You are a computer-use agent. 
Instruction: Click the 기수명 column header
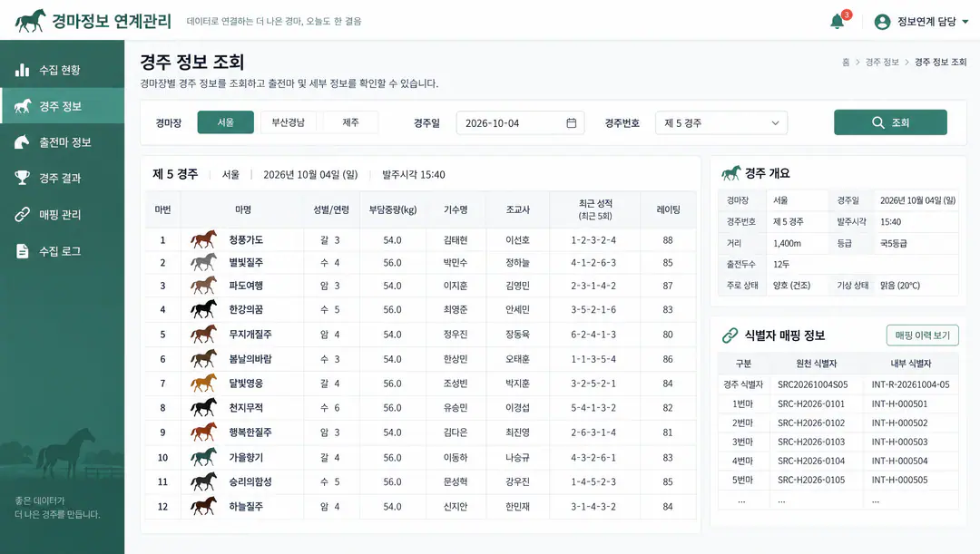click(456, 209)
